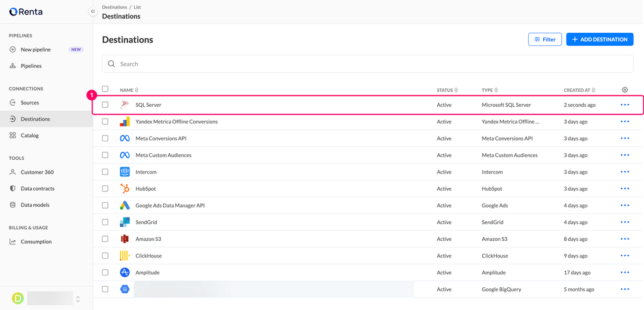644x310 pixels.
Task: Open the ClickHouse destination name
Action: click(x=148, y=255)
